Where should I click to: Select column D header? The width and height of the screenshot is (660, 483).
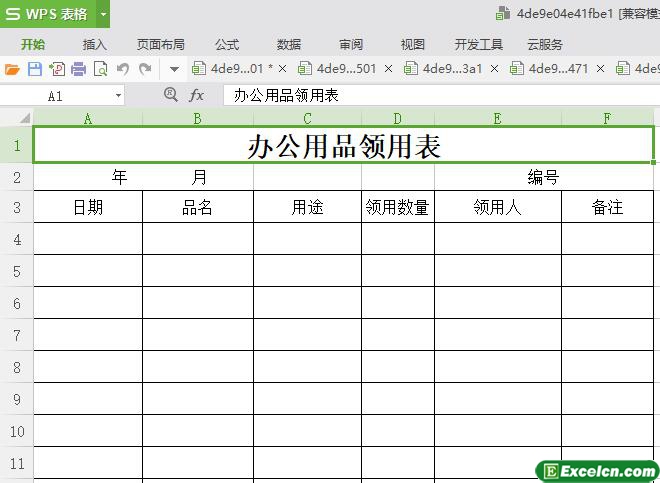point(398,118)
